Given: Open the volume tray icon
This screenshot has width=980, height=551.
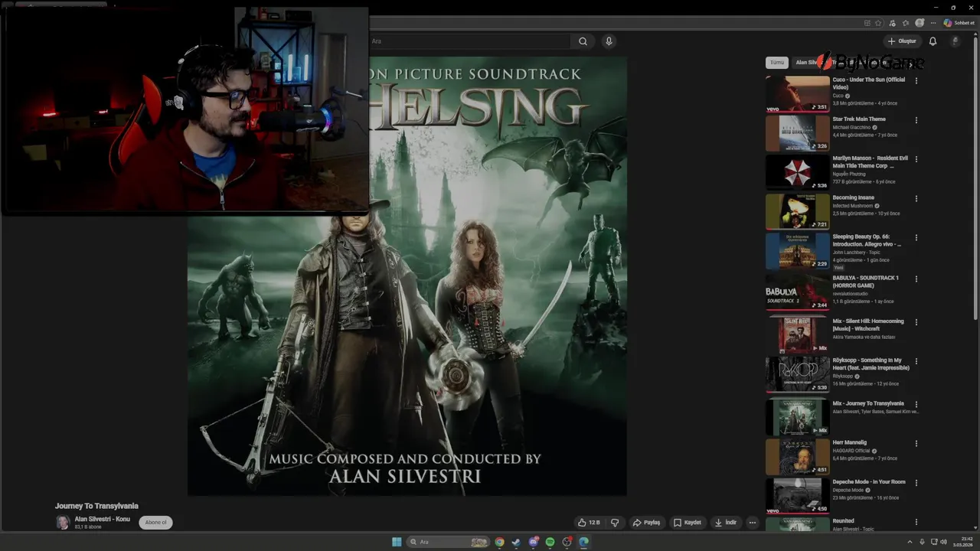Looking at the screenshot, I should click(943, 542).
